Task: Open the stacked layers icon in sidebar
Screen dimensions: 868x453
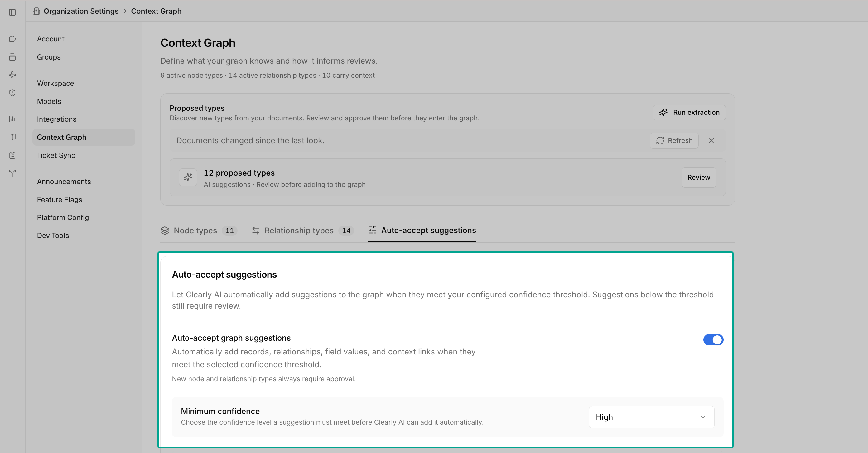Action: click(x=12, y=57)
